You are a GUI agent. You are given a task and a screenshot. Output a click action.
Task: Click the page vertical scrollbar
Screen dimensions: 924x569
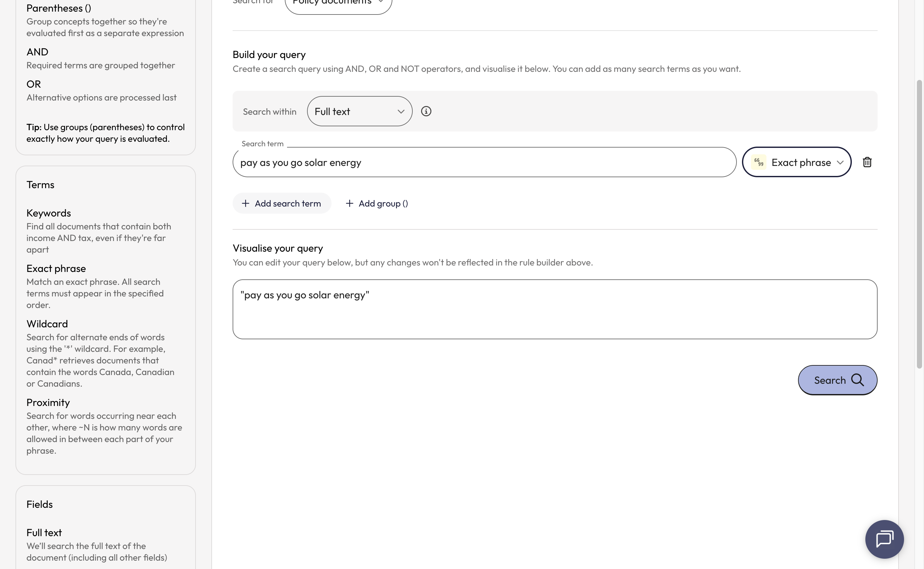(x=919, y=224)
